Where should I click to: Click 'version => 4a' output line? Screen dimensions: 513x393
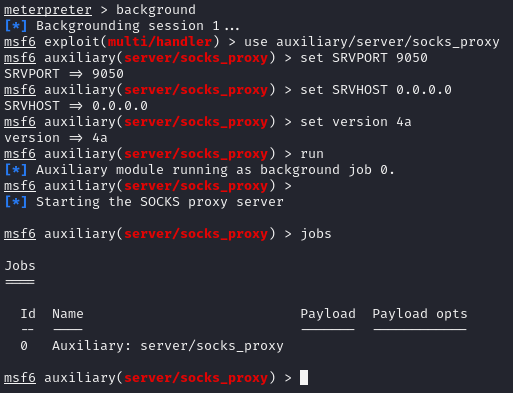point(56,138)
